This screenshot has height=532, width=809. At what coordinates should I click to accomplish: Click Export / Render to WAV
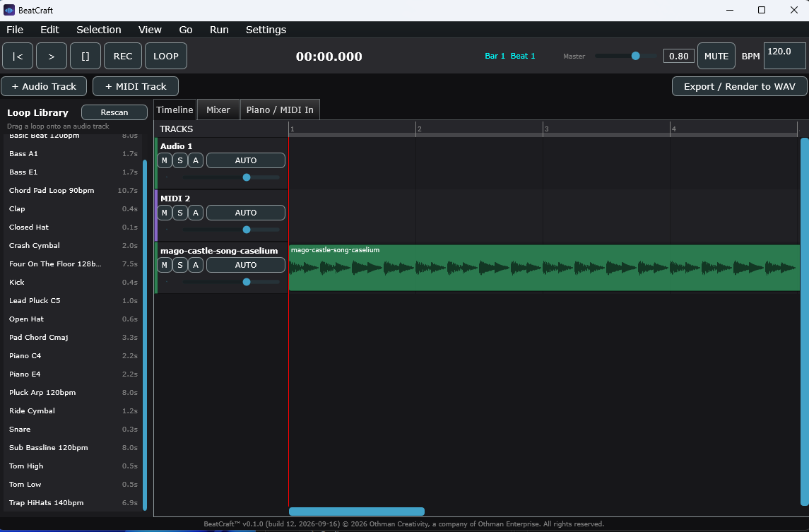739,86
